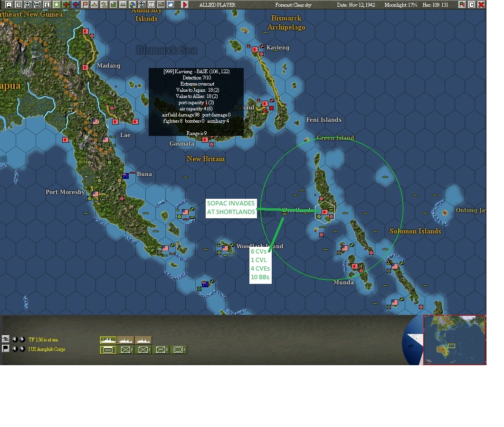Click the 'C' icon in top bar
The height and width of the screenshot is (427, 504).
click(472, 4)
